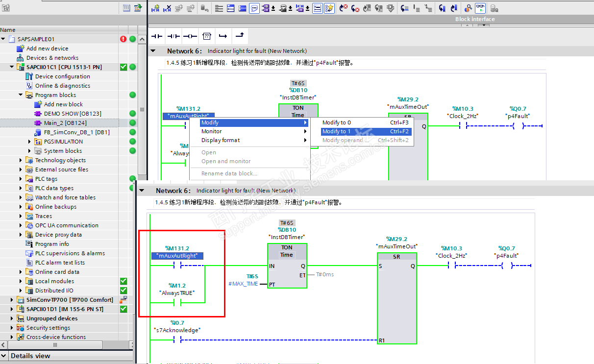Insert an empty box instruction
Viewport: 594px width, 364px height.
click(207, 36)
